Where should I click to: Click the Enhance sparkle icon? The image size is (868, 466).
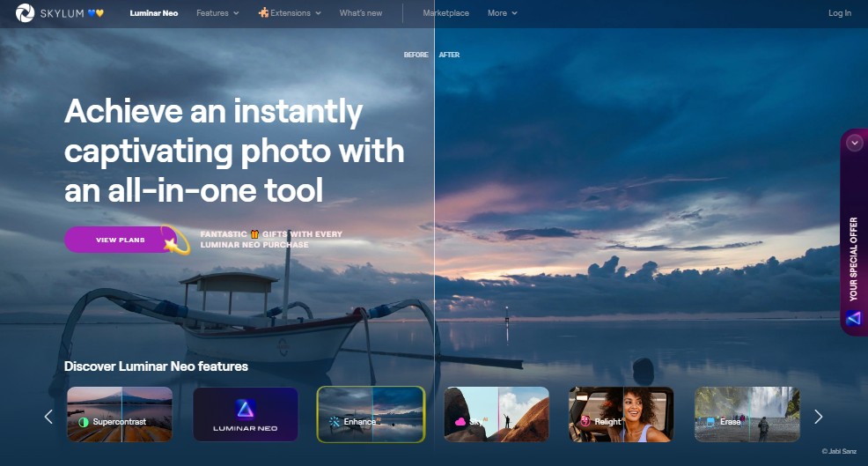[334, 422]
